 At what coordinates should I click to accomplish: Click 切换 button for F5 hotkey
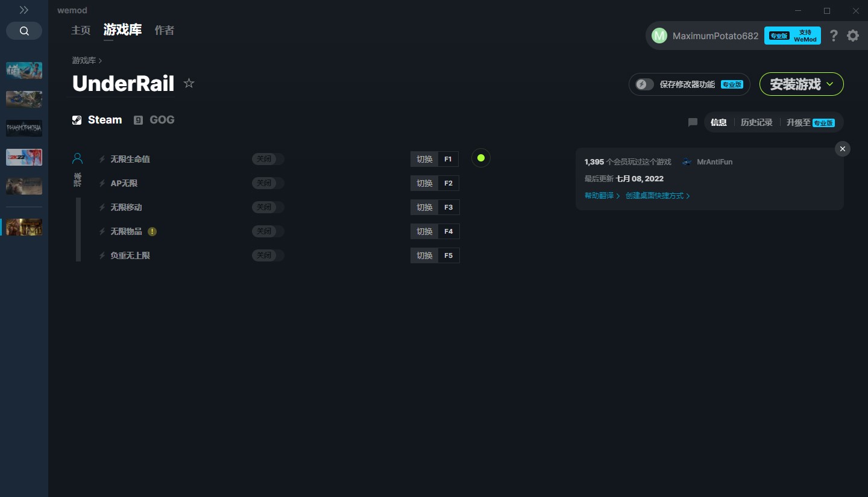[424, 255]
